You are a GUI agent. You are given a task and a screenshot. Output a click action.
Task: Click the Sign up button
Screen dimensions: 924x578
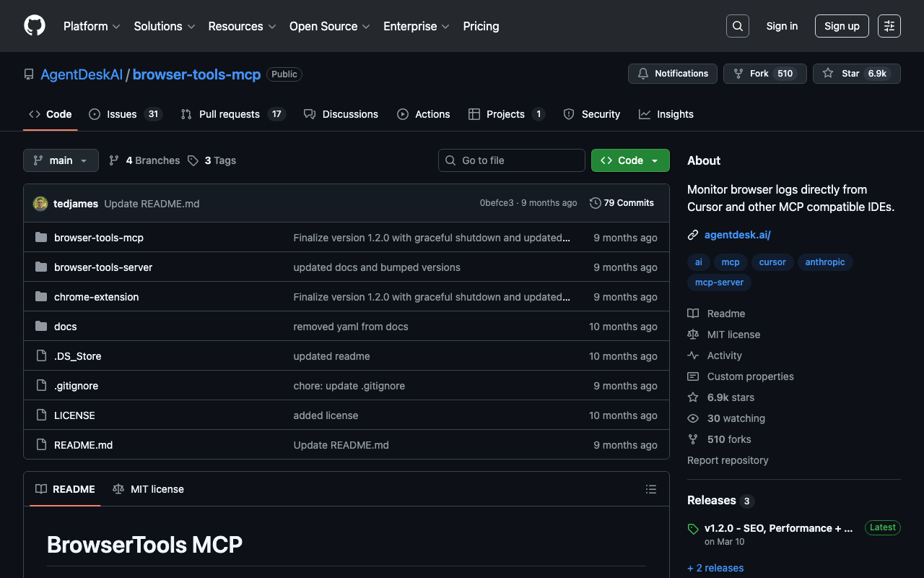[841, 26]
